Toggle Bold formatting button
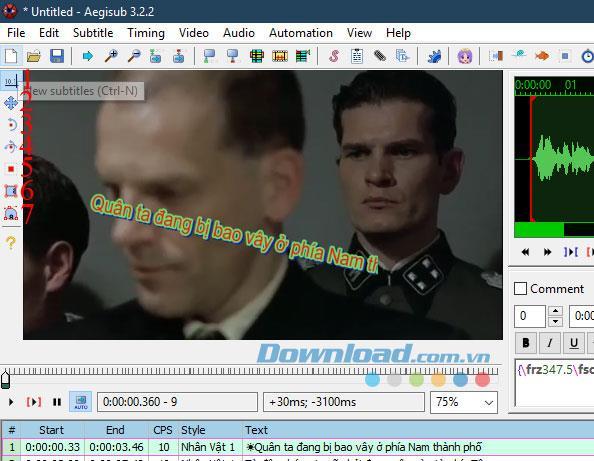 pos(525,343)
